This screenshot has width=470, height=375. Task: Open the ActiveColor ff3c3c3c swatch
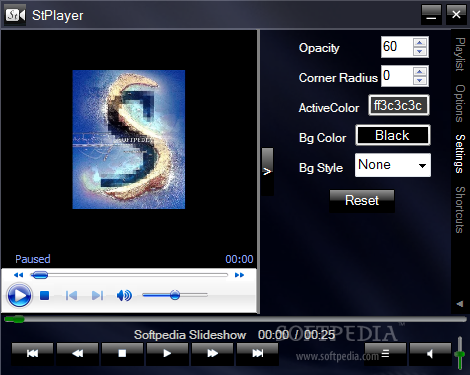(399, 105)
